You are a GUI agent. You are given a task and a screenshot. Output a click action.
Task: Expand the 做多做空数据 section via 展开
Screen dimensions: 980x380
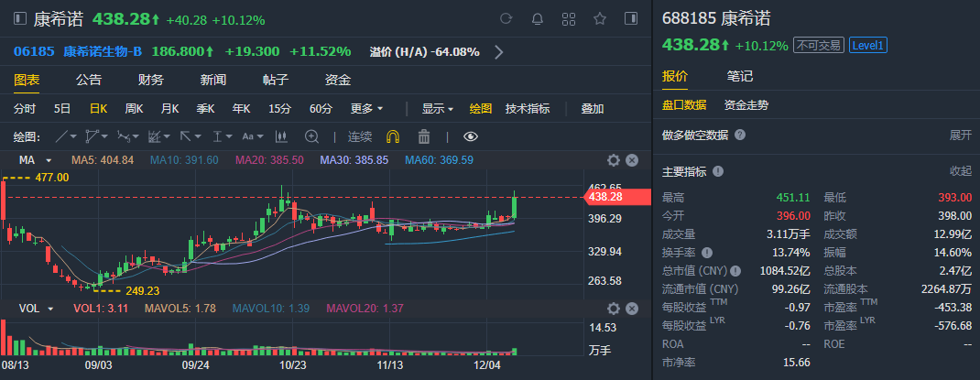pos(961,135)
